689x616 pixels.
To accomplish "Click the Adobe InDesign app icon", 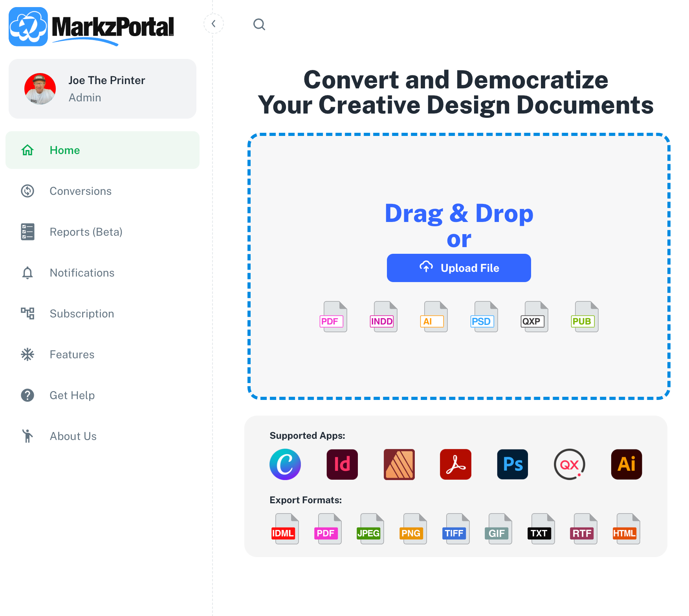I will [x=342, y=464].
